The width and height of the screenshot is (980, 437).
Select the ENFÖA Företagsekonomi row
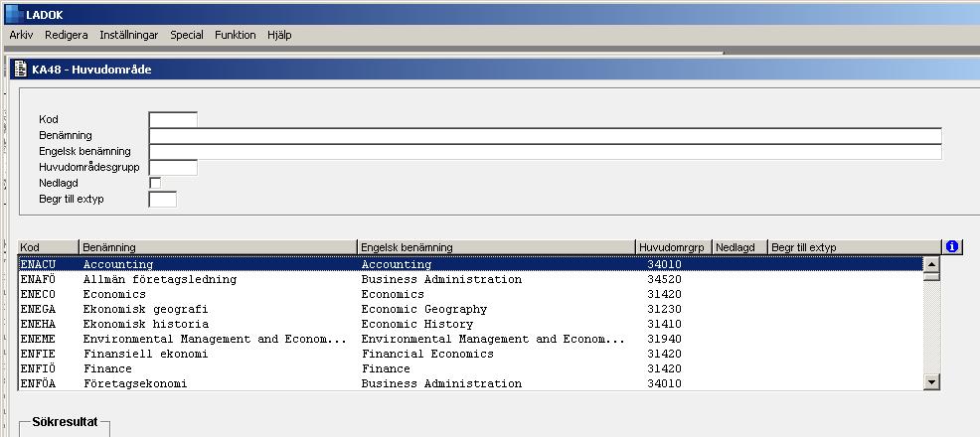tap(471, 383)
